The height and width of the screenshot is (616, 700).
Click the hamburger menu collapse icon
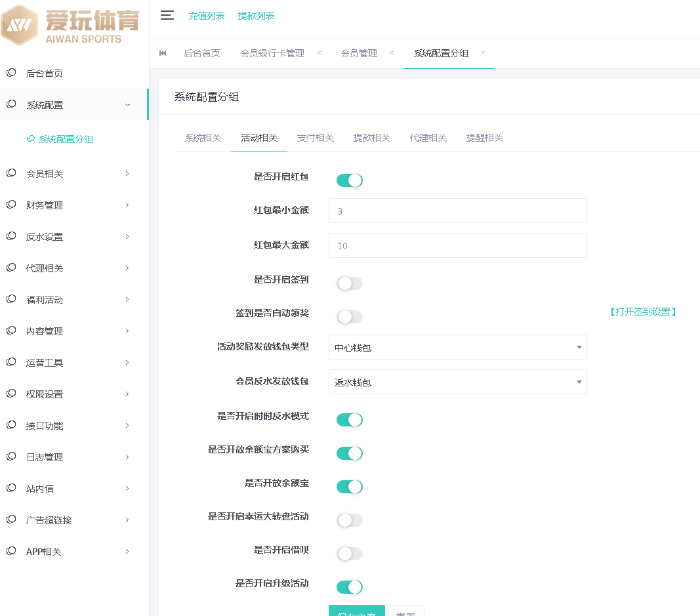167,16
